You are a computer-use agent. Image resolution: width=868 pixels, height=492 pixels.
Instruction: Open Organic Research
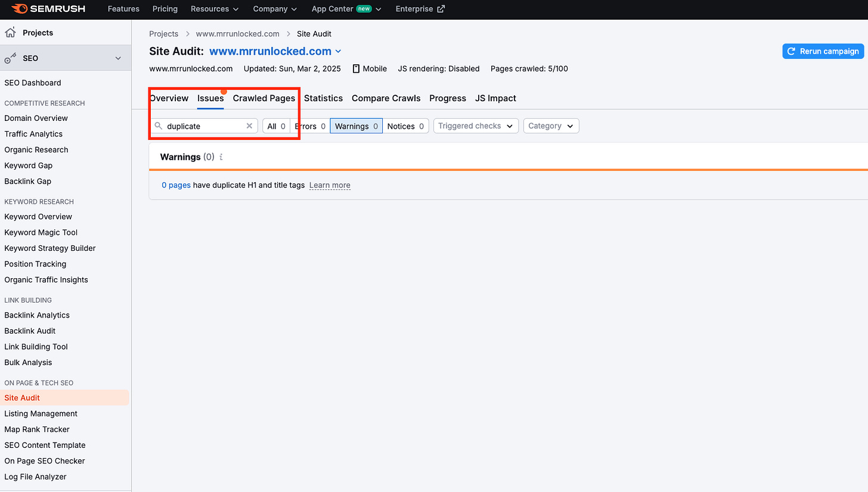[36, 150]
